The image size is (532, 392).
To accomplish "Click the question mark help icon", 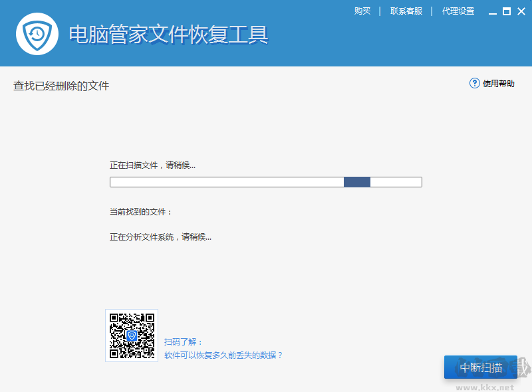I will point(474,83).
